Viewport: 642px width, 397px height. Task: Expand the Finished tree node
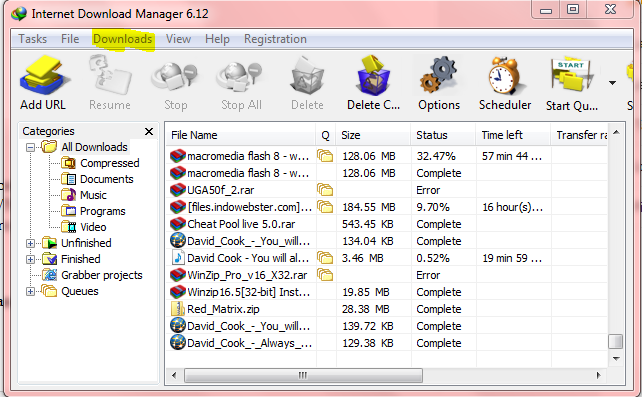[x=30, y=259]
